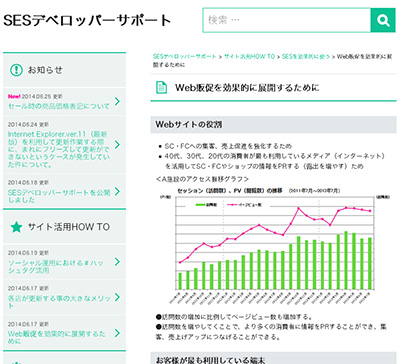Click the 2014.06.19 更新 date text
This screenshot has width=400, height=364.
pos(28,253)
